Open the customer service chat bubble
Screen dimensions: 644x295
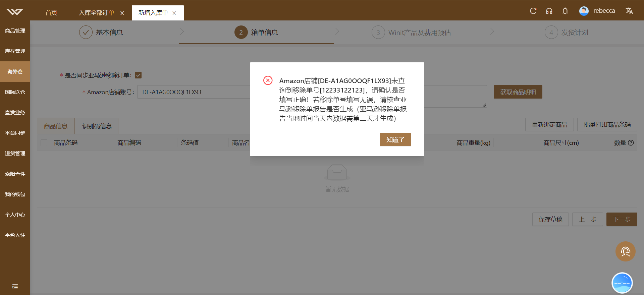click(626, 251)
